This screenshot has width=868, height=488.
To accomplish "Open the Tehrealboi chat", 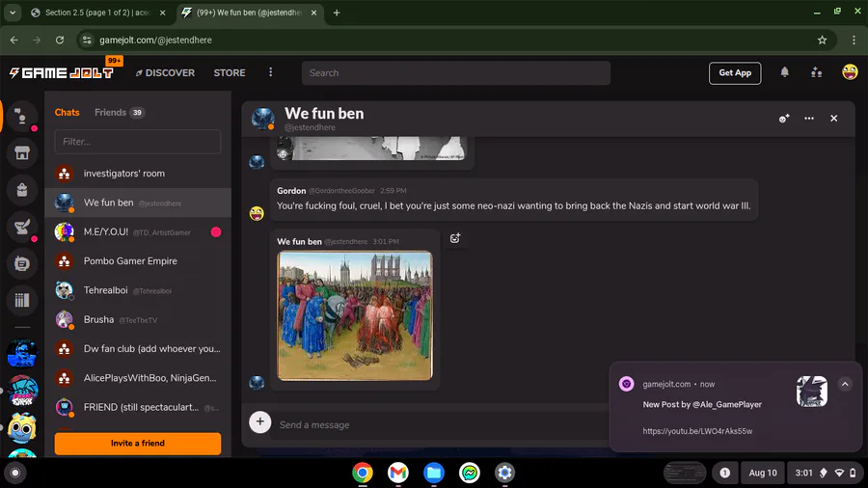I will click(138, 290).
